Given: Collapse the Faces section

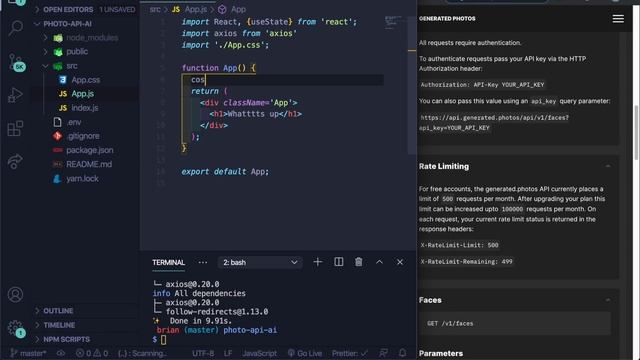Looking at the screenshot, I should [608, 300].
